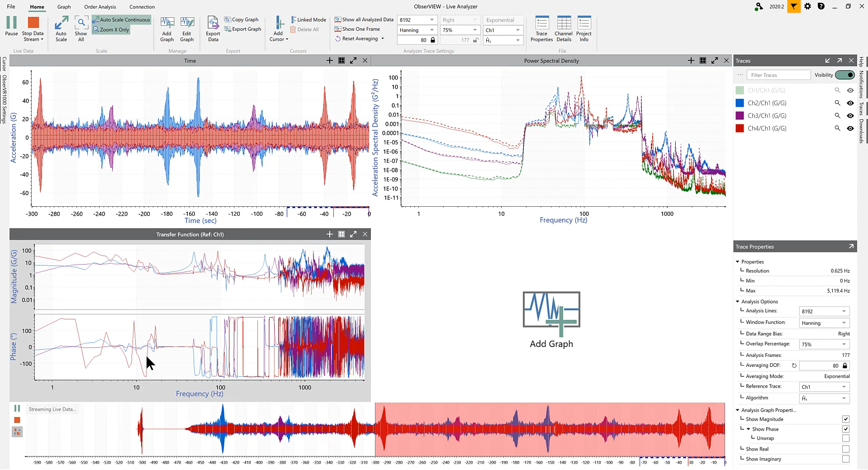
Task: Collapse the Analysis Options section
Action: 738,301
